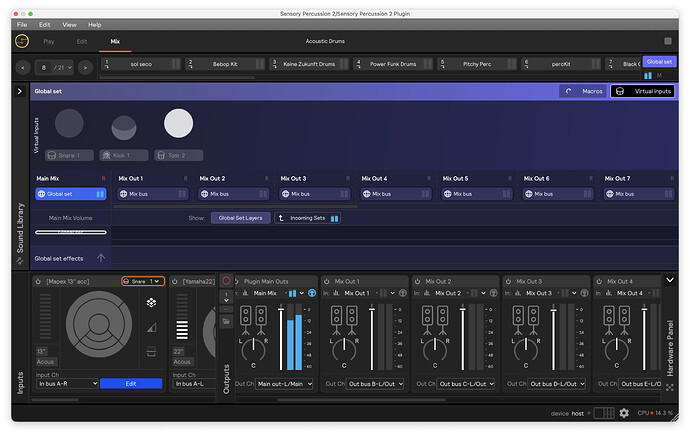Viewport: 690px width, 435px height.
Task: Open the settings gear in status bar
Action: [624, 413]
